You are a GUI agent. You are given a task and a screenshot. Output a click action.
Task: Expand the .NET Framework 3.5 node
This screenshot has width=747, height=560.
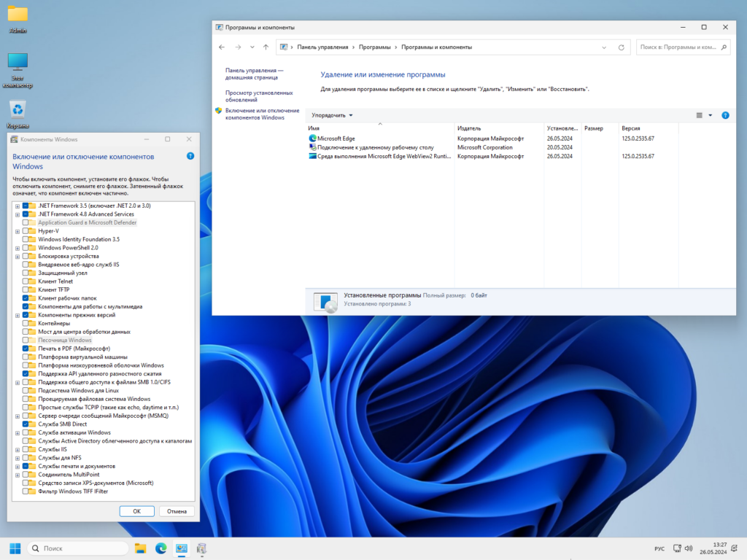pos(18,206)
